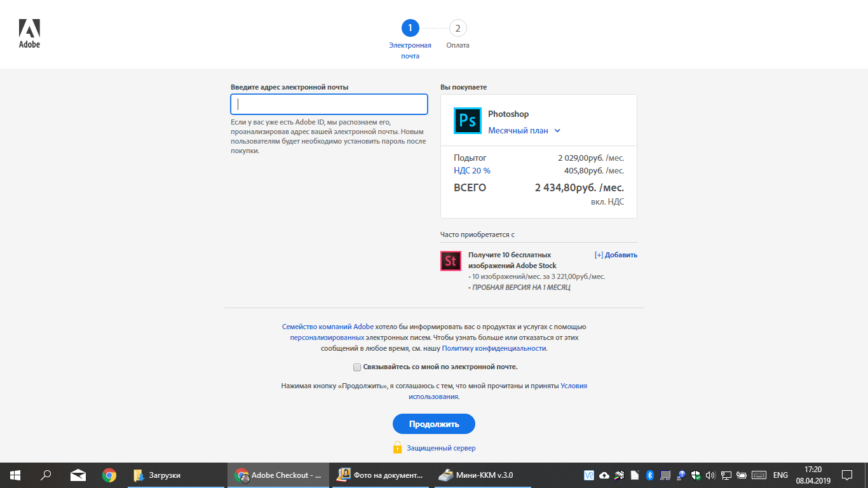Viewport: 868px width, 488px height.
Task: Open Политику конфиденциальности link
Action: point(494,348)
